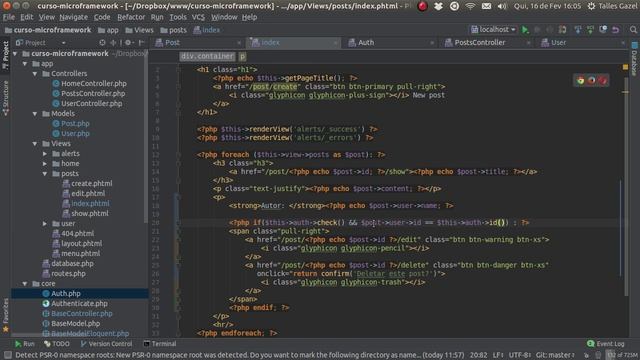This screenshot has height=360, width=640.
Task: Open the TODO tool window
Action: [x=56, y=344]
